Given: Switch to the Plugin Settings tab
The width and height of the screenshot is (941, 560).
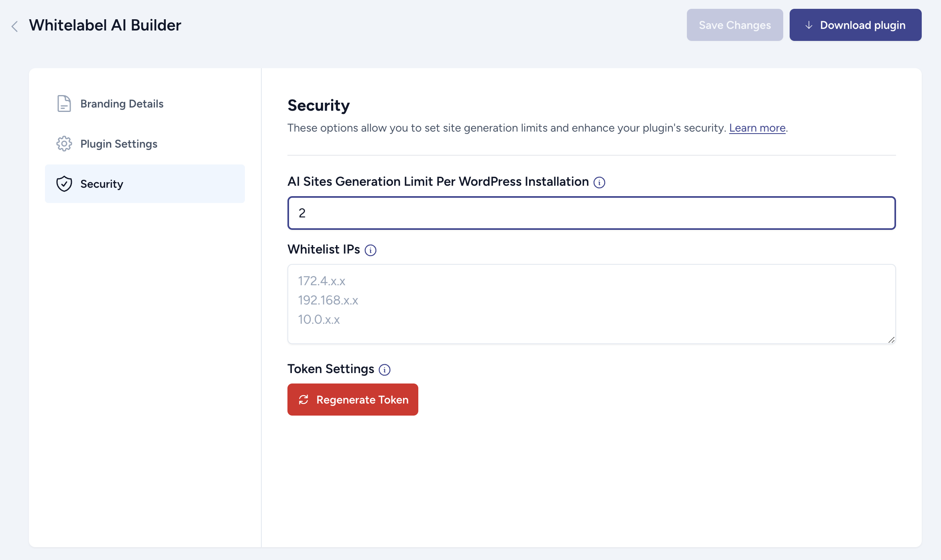Looking at the screenshot, I should coord(118,144).
